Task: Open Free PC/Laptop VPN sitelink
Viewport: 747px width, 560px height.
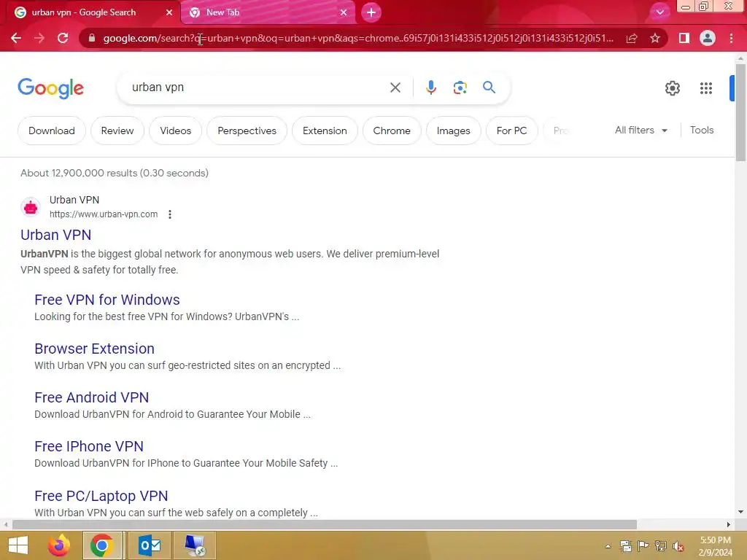Action: click(101, 496)
